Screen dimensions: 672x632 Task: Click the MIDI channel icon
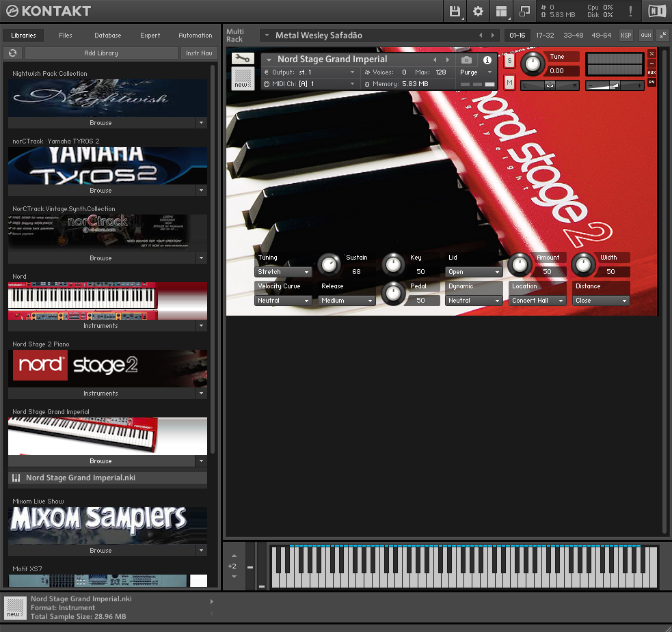coord(267,84)
